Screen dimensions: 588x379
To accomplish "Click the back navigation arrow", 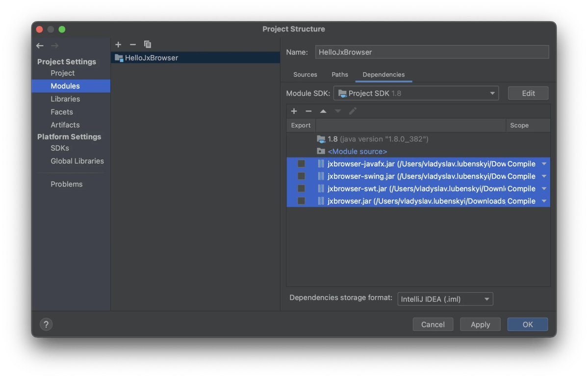I will [x=40, y=45].
